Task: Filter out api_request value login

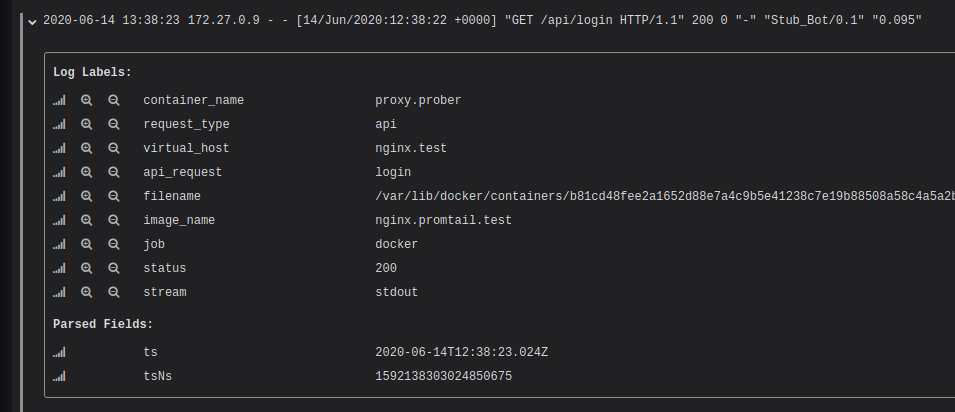Action: coord(114,172)
